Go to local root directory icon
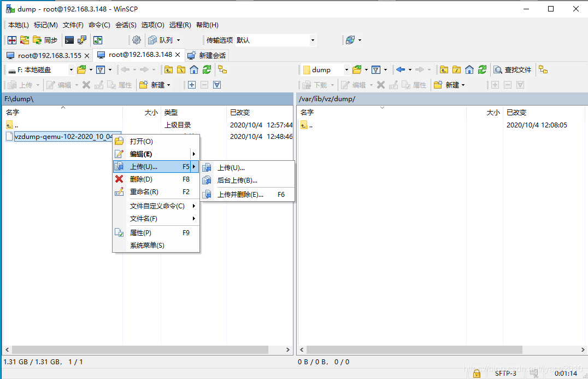 click(181, 70)
